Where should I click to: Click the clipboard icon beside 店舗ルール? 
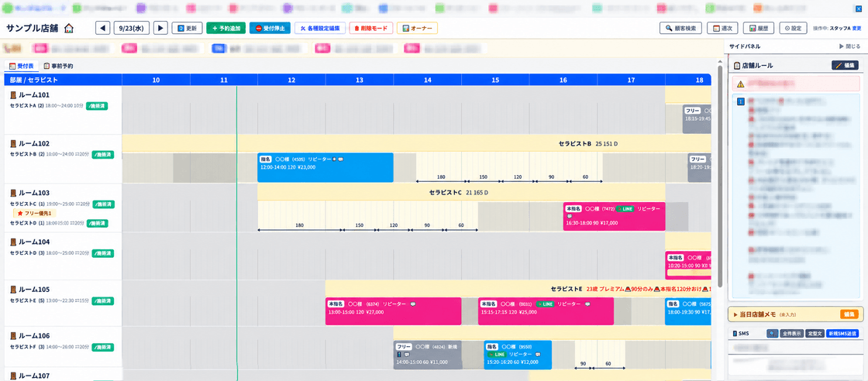(x=737, y=66)
